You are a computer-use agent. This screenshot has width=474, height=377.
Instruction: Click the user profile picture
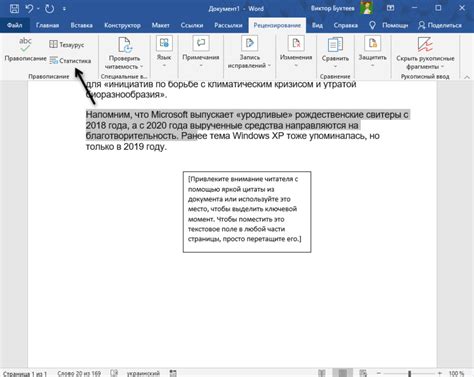366,8
